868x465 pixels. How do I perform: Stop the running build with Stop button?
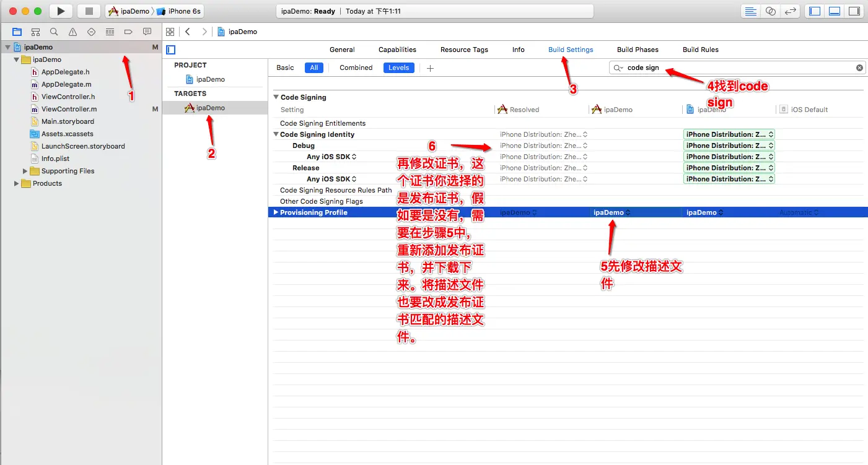coord(89,11)
